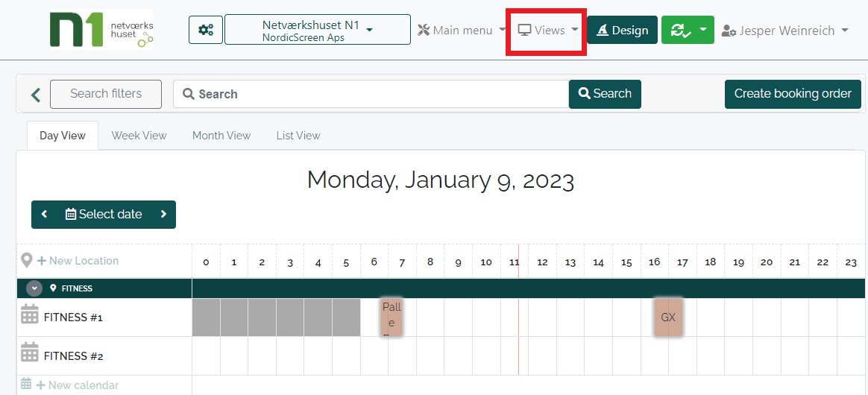Open Netværkshuset N1 organization dropdown
This screenshot has height=395, width=868.
(318, 30)
